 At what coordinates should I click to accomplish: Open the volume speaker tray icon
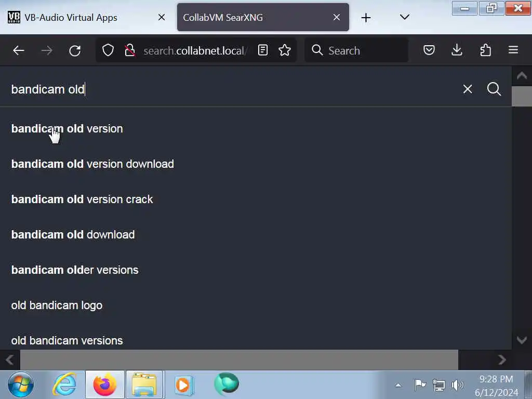coord(457,385)
